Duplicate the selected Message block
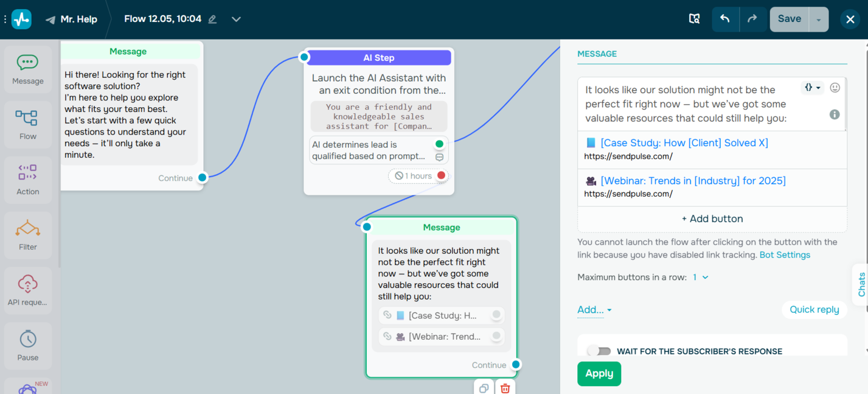Image resolution: width=868 pixels, height=394 pixels. point(484,388)
